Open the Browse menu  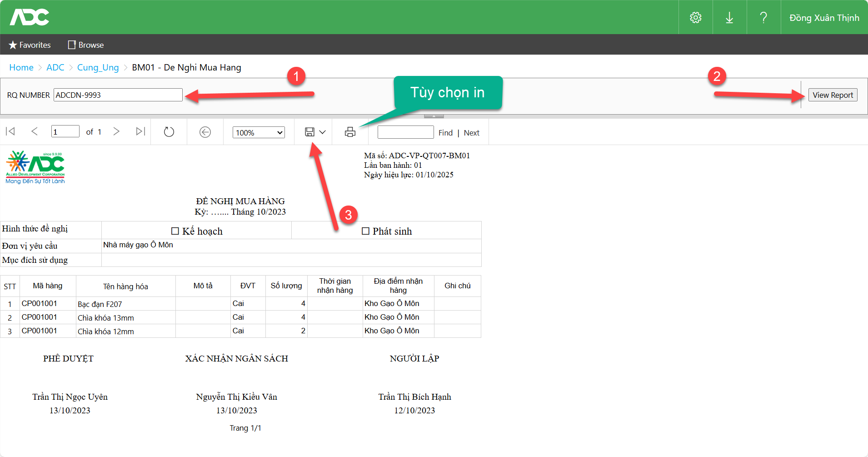(x=86, y=45)
